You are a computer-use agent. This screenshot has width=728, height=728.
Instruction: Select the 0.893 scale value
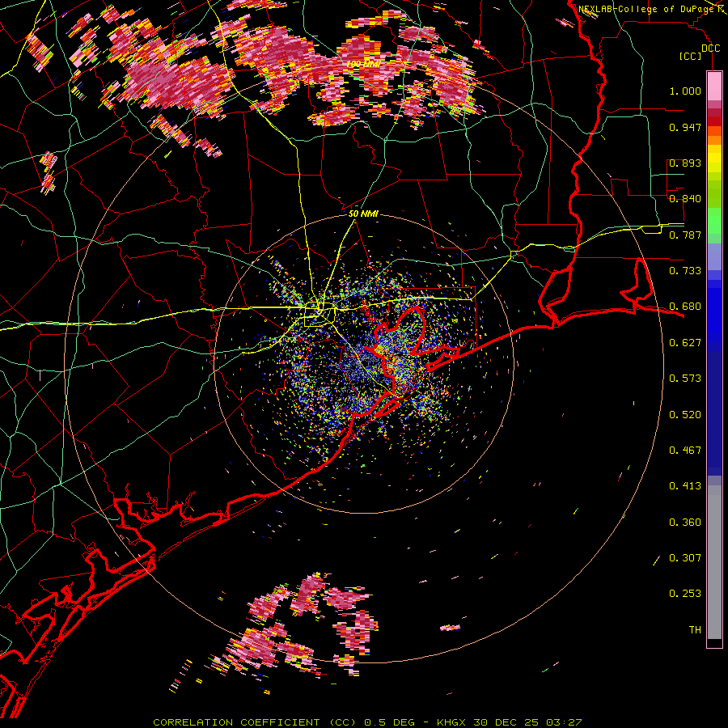[685, 163]
